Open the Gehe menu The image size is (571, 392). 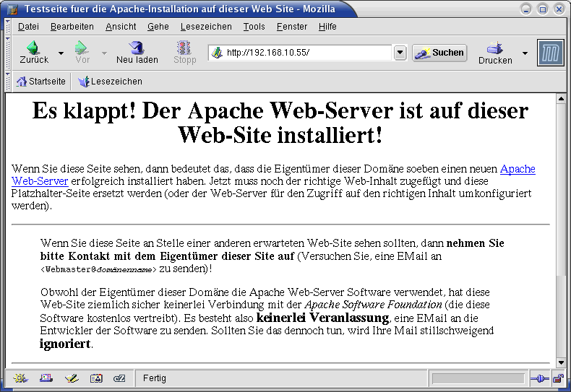[x=158, y=27]
